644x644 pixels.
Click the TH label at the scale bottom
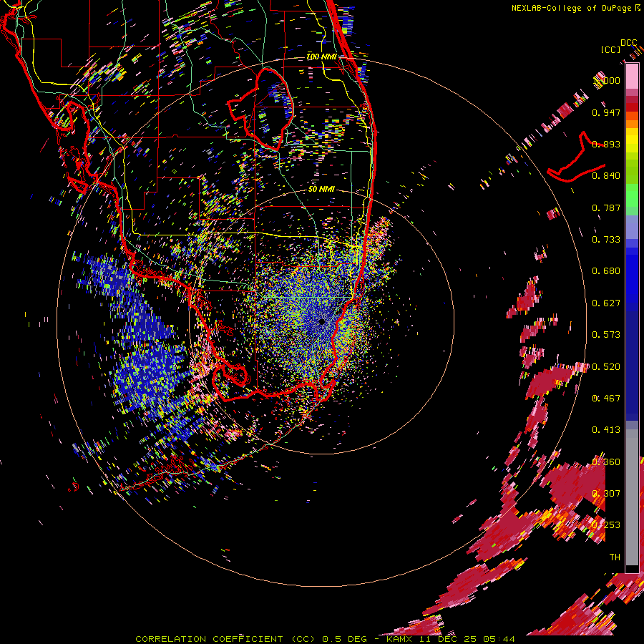tap(615, 557)
